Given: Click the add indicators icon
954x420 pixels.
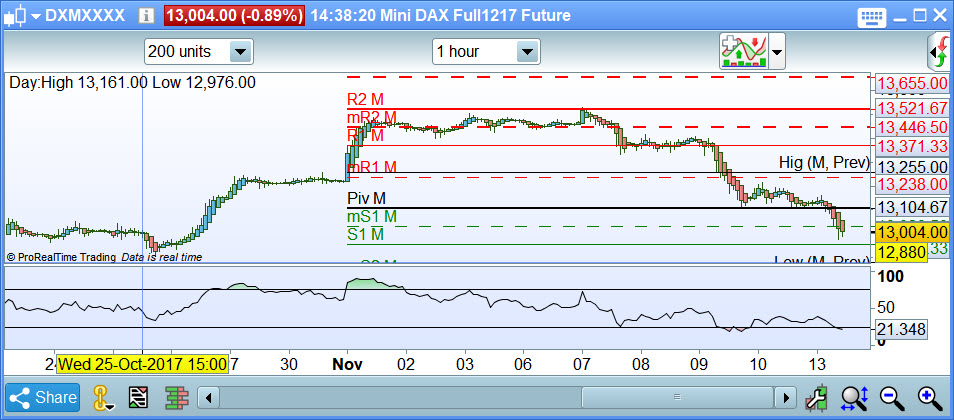Looking at the screenshot, I should [x=743, y=52].
